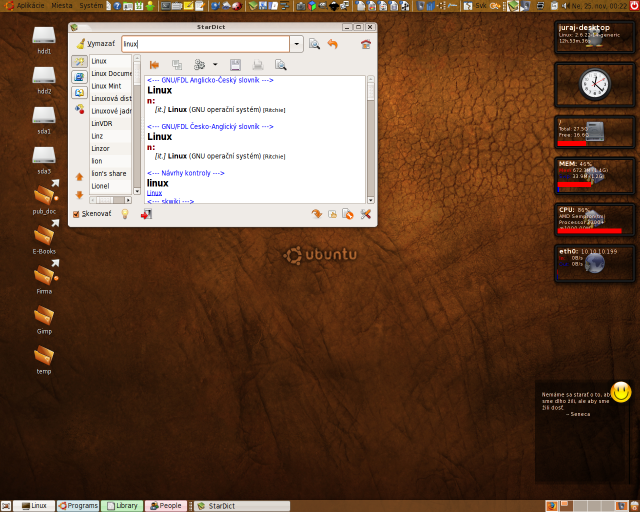Select 'LinVDR' in word list
This screenshot has height=512, width=640.
pyautogui.click(x=110, y=123)
